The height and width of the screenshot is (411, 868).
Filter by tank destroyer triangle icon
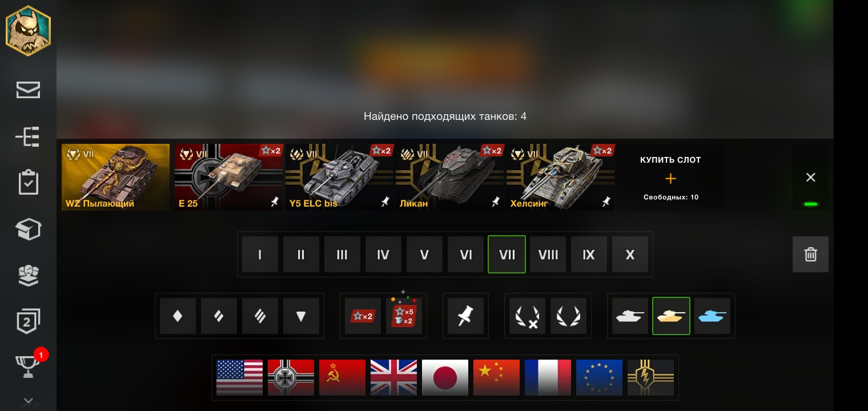click(x=301, y=316)
